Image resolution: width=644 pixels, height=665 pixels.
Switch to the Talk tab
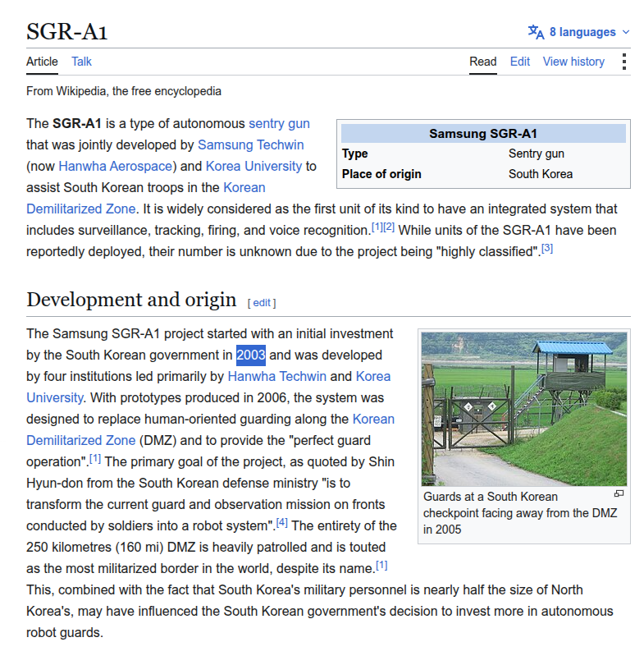pos(81,62)
